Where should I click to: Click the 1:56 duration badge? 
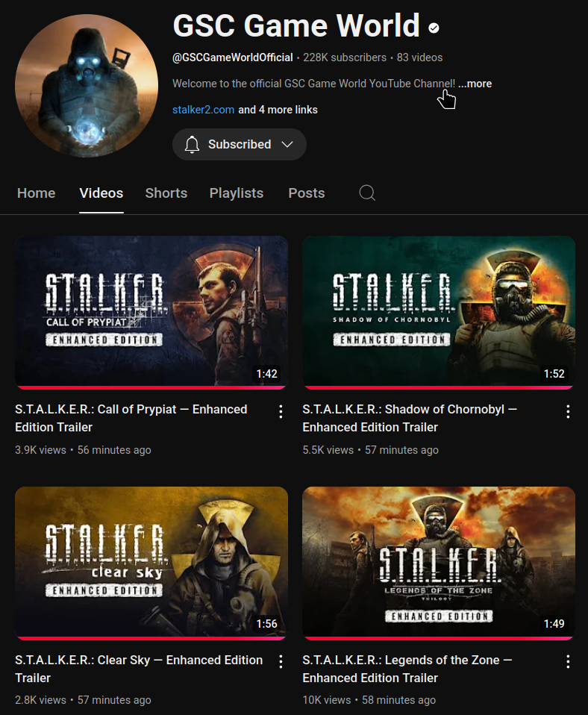pos(266,624)
